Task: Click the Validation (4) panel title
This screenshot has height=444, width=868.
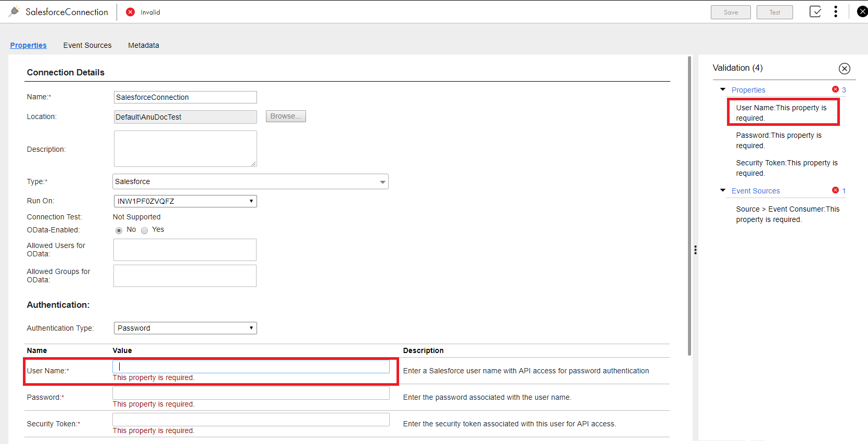Action: click(737, 68)
